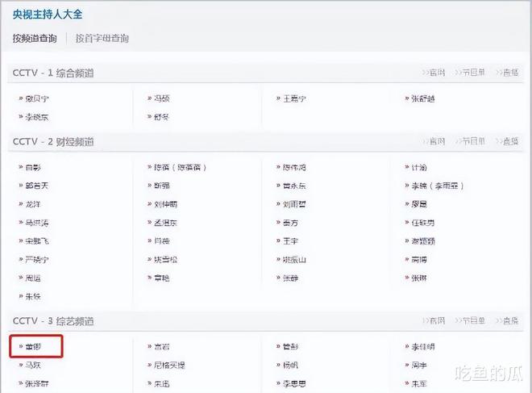Switch to the 按频道查询 tab
The height and width of the screenshot is (393, 532).
click(x=35, y=39)
